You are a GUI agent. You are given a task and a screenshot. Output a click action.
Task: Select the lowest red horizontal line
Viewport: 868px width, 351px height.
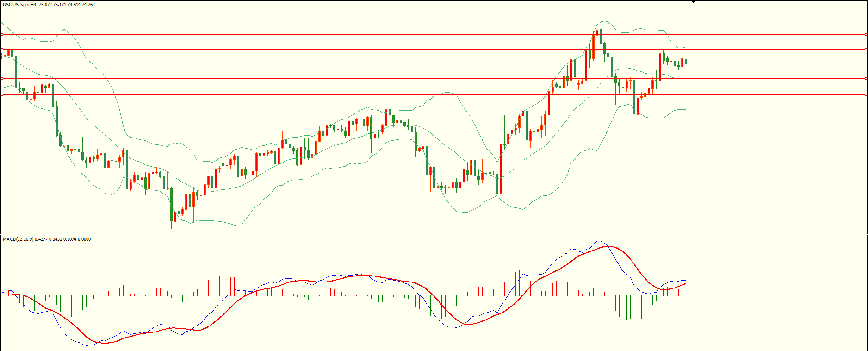point(434,94)
